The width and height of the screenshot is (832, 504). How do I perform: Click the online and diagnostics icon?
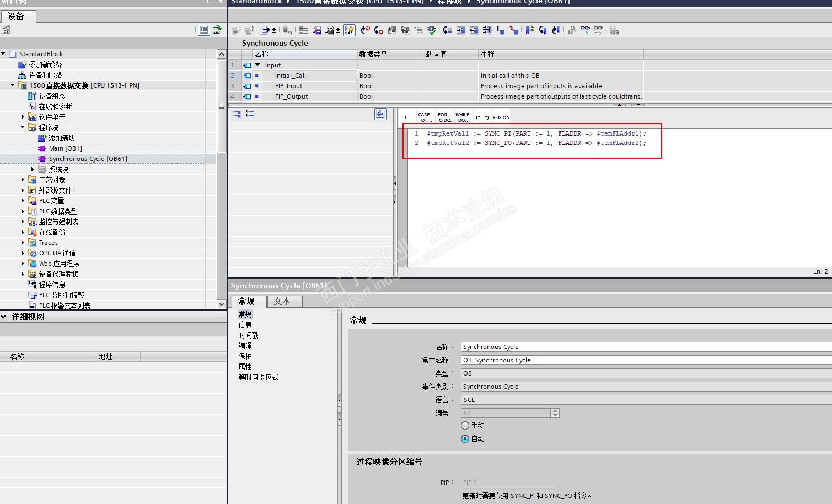32,106
